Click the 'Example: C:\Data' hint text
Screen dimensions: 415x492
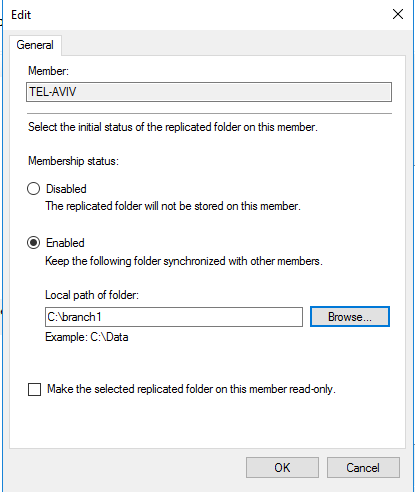tap(87, 337)
